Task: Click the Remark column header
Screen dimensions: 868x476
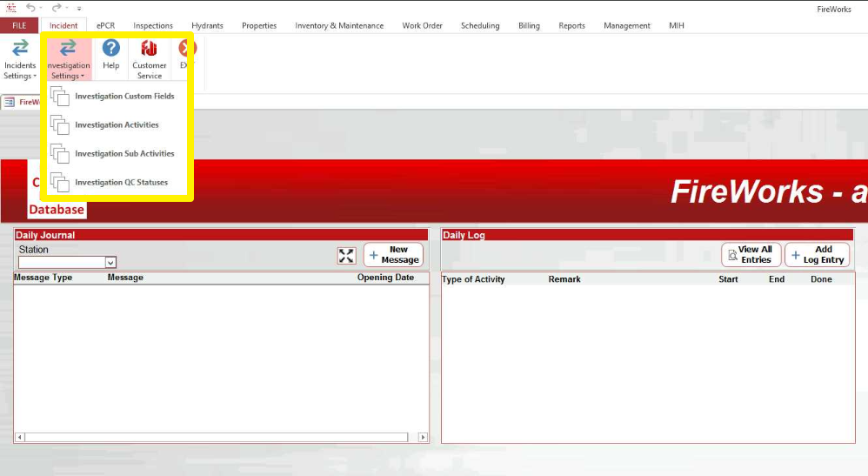Action: [x=564, y=279]
